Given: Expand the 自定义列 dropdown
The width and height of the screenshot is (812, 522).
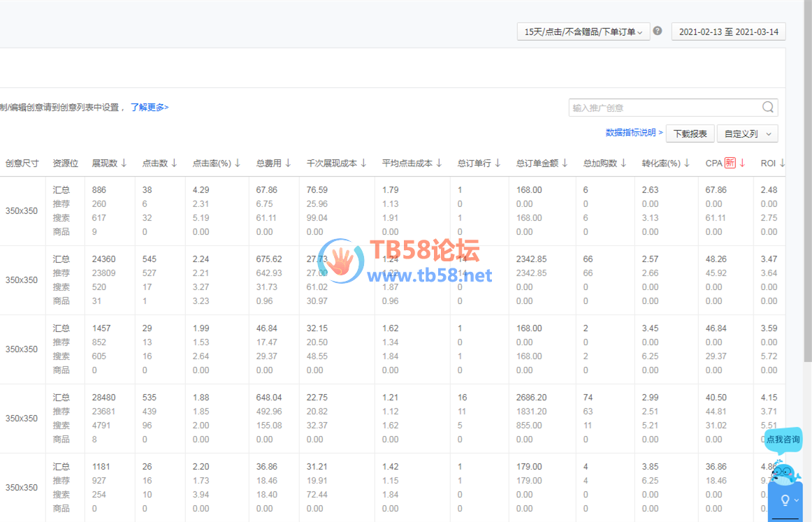Looking at the screenshot, I should [747, 133].
